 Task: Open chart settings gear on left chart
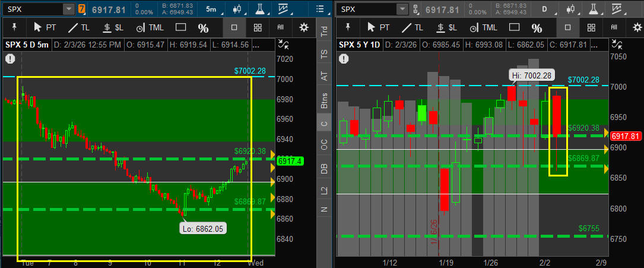point(304,27)
